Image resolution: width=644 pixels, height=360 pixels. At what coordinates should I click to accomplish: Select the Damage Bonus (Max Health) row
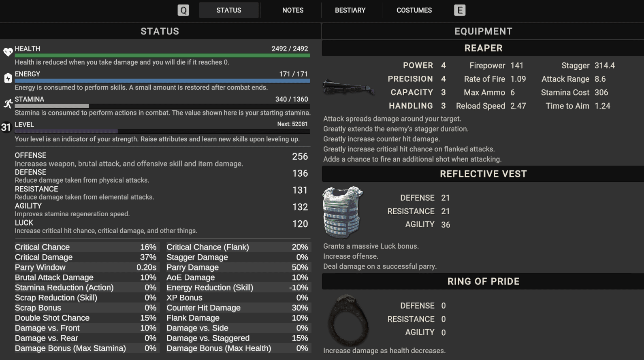click(237, 348)
